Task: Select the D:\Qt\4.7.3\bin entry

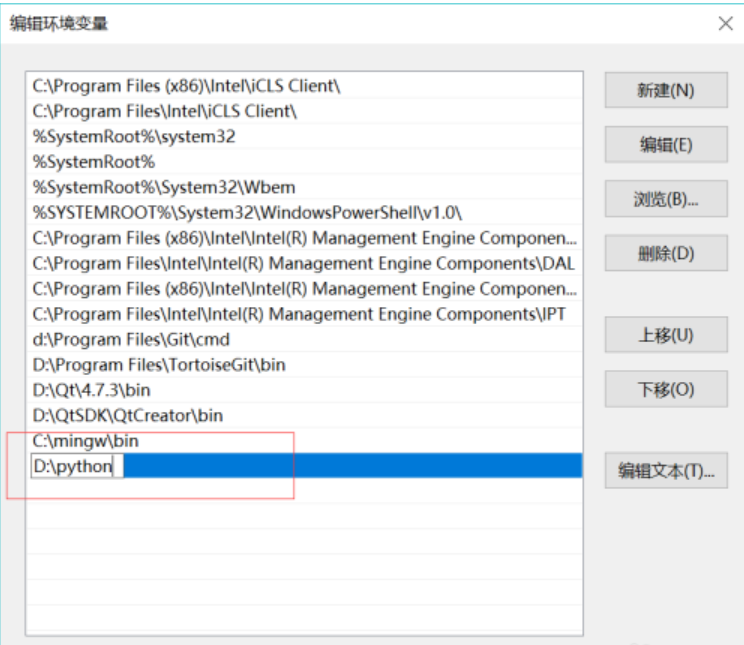Action: tap(91, 390)
